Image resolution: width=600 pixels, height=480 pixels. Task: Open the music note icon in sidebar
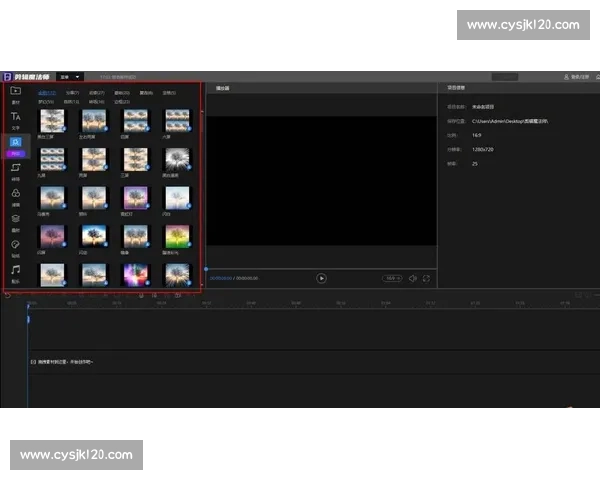coord(15,271)
